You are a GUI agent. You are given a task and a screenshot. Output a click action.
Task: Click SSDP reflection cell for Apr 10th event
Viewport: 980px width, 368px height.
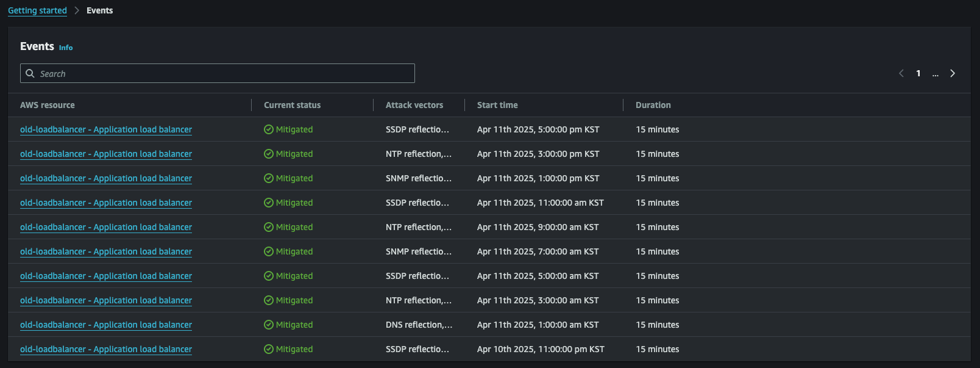[417, 349]
